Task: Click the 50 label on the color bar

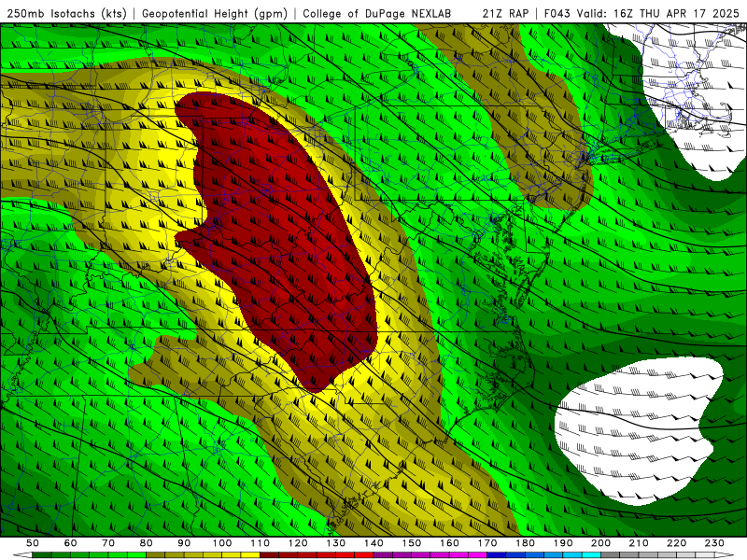Action: click(x=33, y=543)
